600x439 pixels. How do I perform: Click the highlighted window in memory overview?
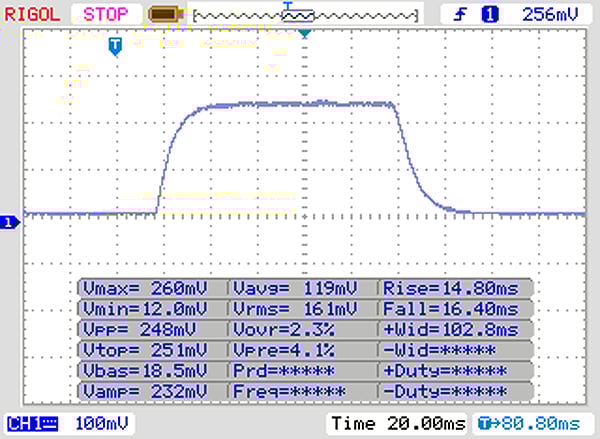298,16
